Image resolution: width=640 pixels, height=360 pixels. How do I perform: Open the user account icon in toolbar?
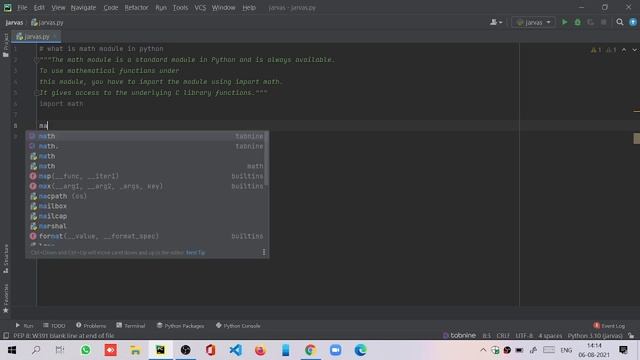(x=496, y=22)
